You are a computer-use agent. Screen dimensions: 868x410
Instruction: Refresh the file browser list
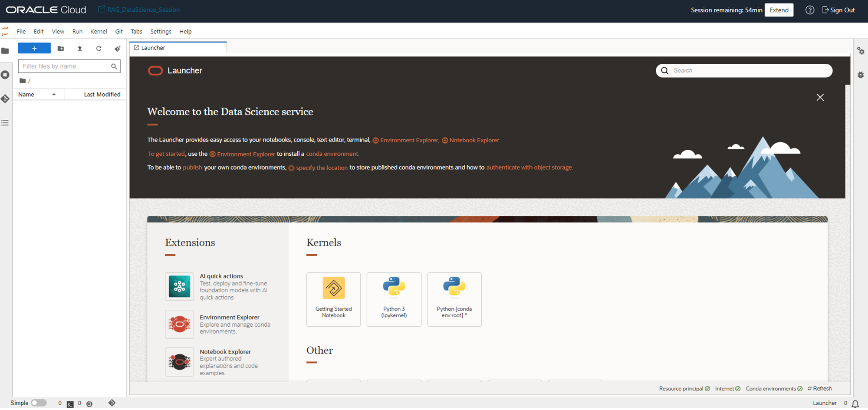tap(99, 49)
